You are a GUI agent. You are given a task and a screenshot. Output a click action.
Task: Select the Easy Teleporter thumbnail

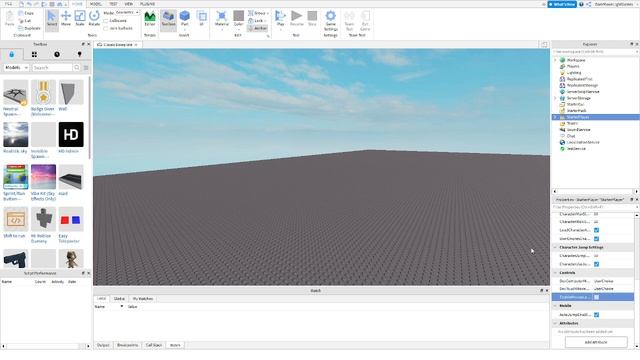tap(71, 219)
